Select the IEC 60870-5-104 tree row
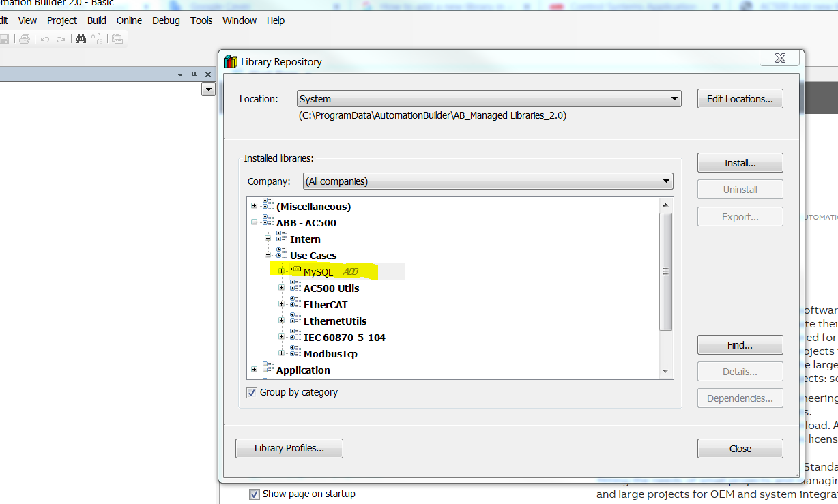Screen dimensions: 838x504 pos(345,337)
